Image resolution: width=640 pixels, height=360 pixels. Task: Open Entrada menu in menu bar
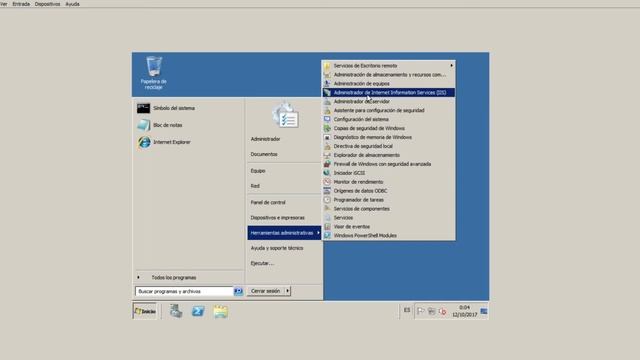[x=21, y=4]
